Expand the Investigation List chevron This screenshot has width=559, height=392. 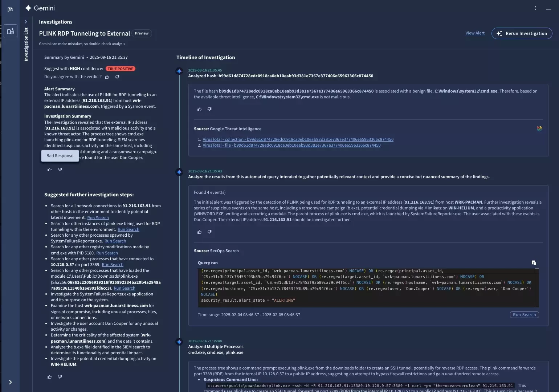click(26, 22)
